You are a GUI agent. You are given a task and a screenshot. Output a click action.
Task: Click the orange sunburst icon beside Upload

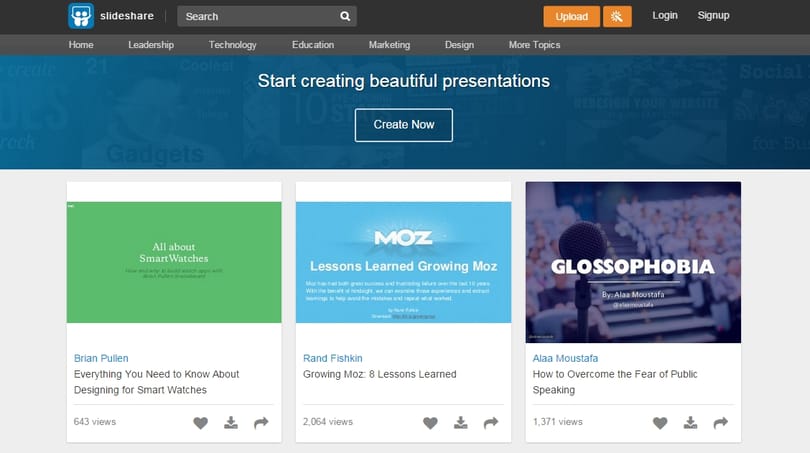[617, 17]
